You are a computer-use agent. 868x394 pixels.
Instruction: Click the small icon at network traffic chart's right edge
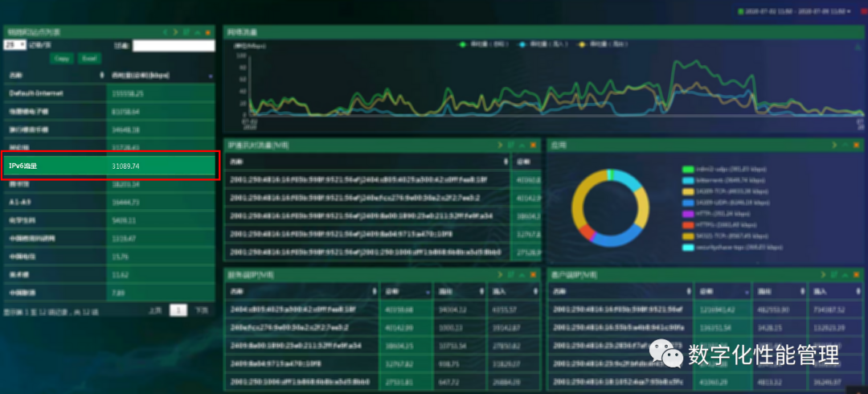pyautogui.click(x=858, y=47)
